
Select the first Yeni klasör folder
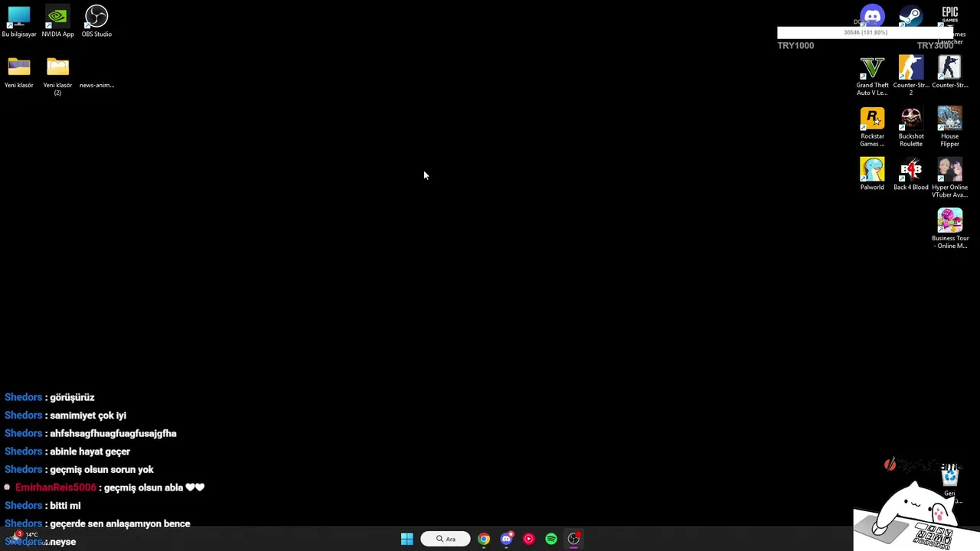click(x=19, y=73)
